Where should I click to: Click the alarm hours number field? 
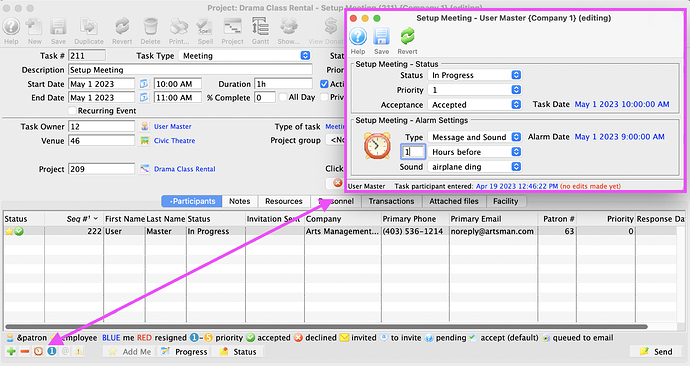click(413, 152)
